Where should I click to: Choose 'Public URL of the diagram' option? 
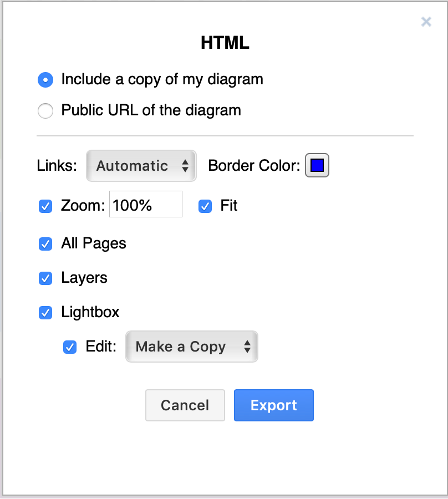pyautogui.click(x=45, y=111)
